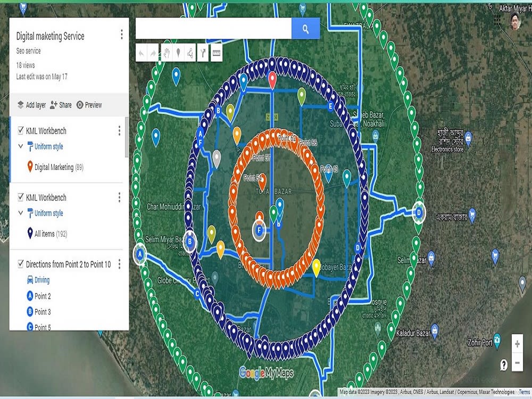Click the Point 62 map label
Viewport: 532px width, 399px height.
tap(287, 138)
